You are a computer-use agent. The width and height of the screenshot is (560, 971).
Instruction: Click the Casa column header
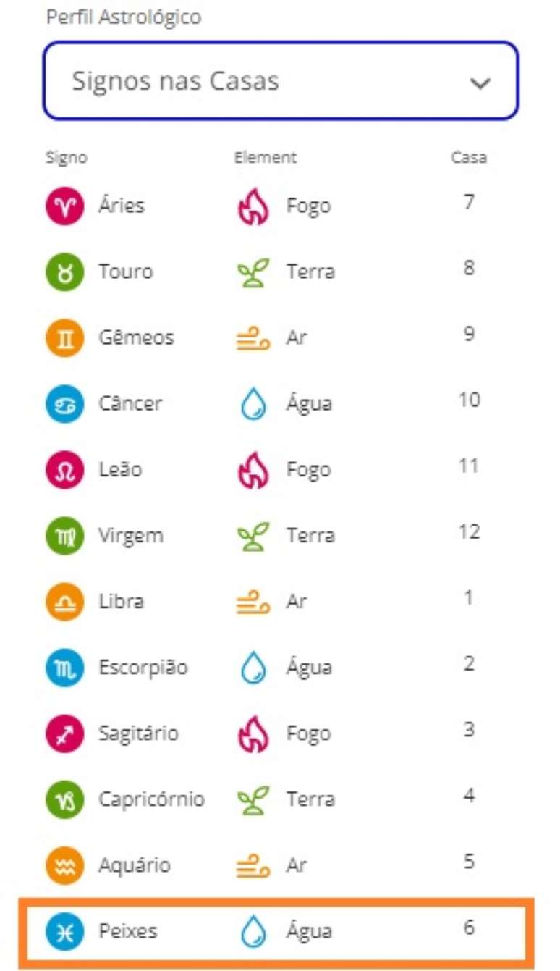[469, 157]
